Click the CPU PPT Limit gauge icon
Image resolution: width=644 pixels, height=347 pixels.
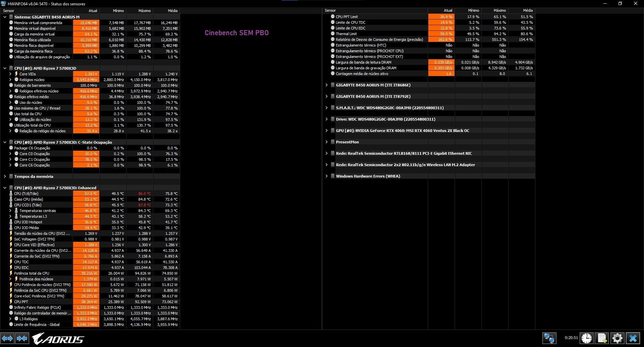coord(333,16)
